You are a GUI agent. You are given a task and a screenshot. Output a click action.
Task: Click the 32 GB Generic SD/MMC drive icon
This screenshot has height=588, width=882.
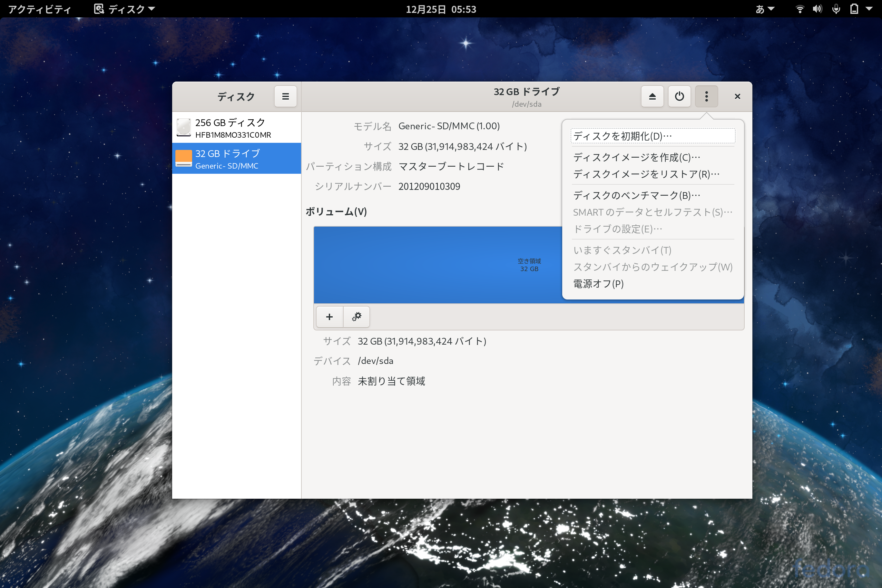point(184,158)
